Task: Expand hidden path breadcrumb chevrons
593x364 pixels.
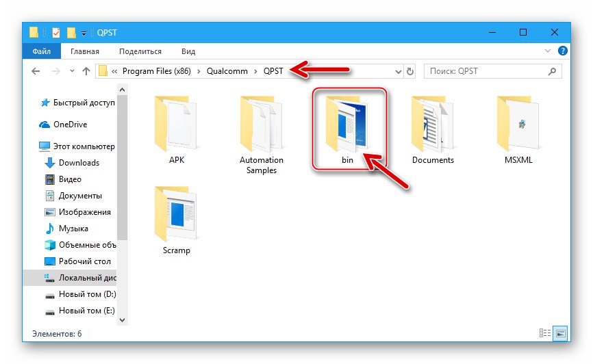Action: pyautogui.click(x=114, y=71)
